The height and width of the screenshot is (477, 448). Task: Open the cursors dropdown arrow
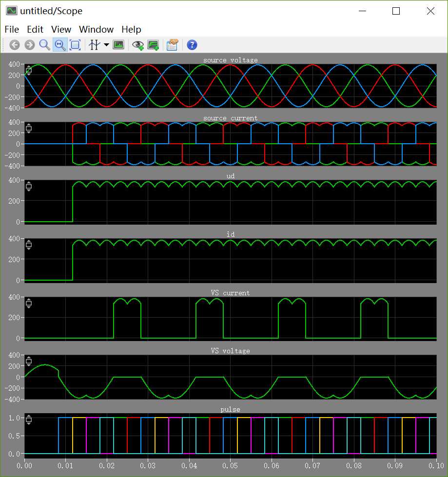pos(106,45)
